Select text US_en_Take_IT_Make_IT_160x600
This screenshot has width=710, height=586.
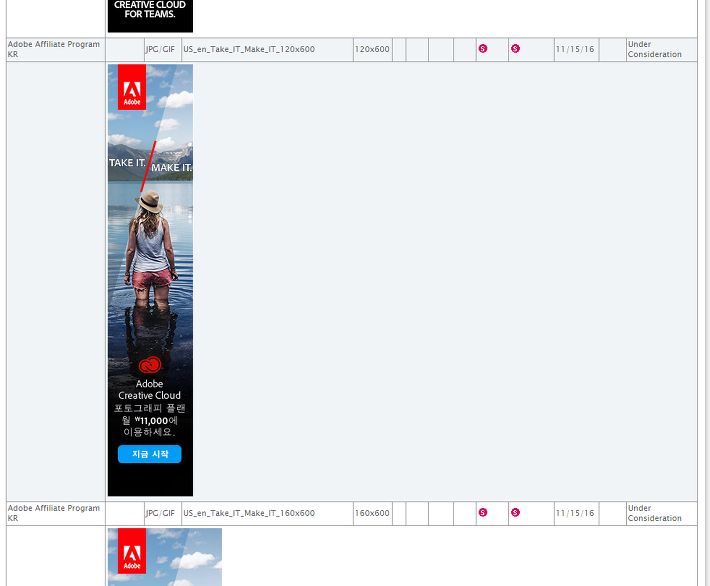point(249,513)
